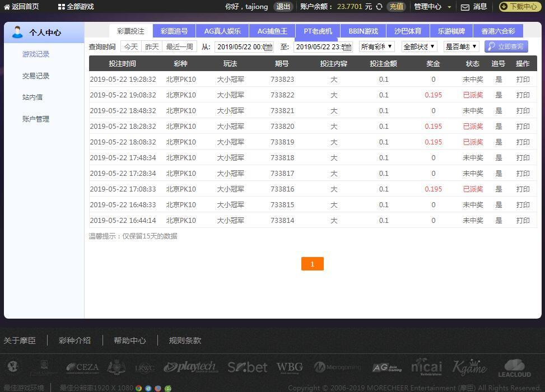545x392 pixels.
Task: Open the 全部状态 status dropdown
Action: pyautogui.click(x=419, y=46)
